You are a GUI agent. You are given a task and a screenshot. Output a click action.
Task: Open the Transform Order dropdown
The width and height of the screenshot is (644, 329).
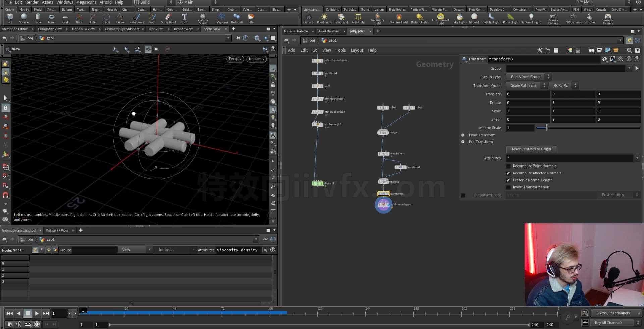click(x=527, y=85)
